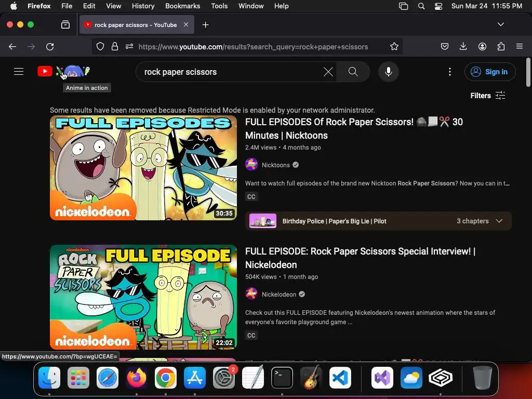Focus the YouTube search field
This screenshot has width=532, height=399.
tap(232, 72)
